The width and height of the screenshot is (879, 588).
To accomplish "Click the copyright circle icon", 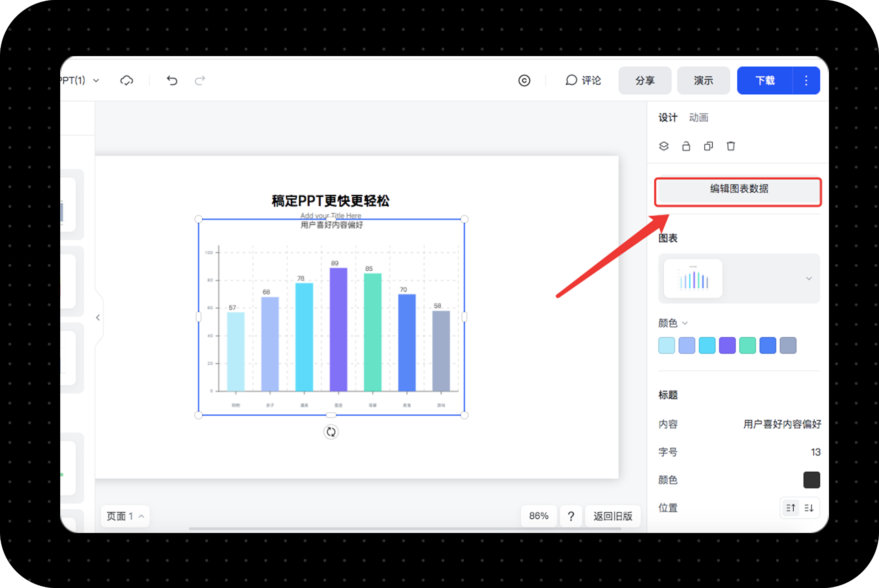I will 524,81.
